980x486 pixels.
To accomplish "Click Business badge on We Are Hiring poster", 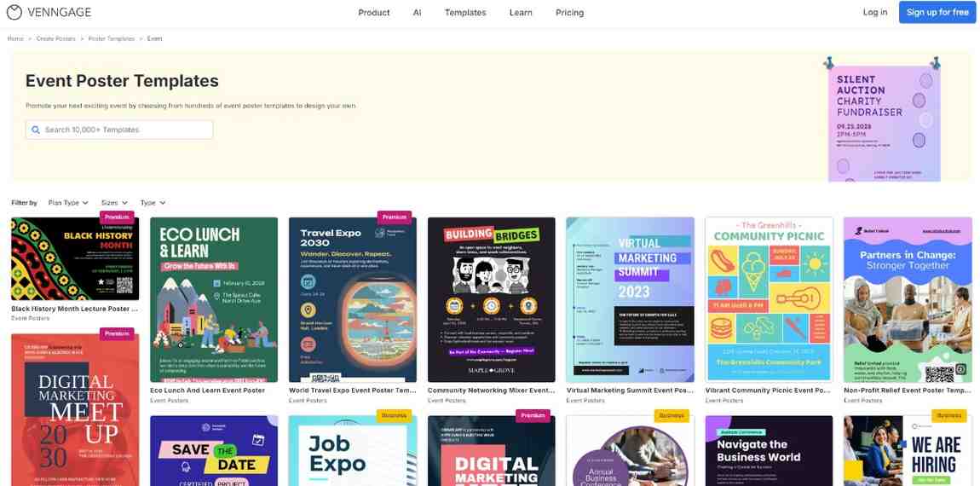I will tap(948, 415).
